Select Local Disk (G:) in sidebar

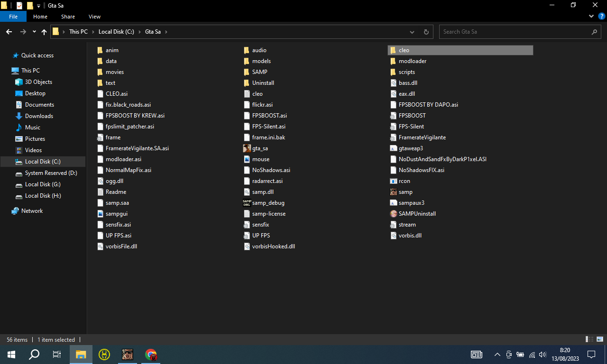(x=43, y=184)
